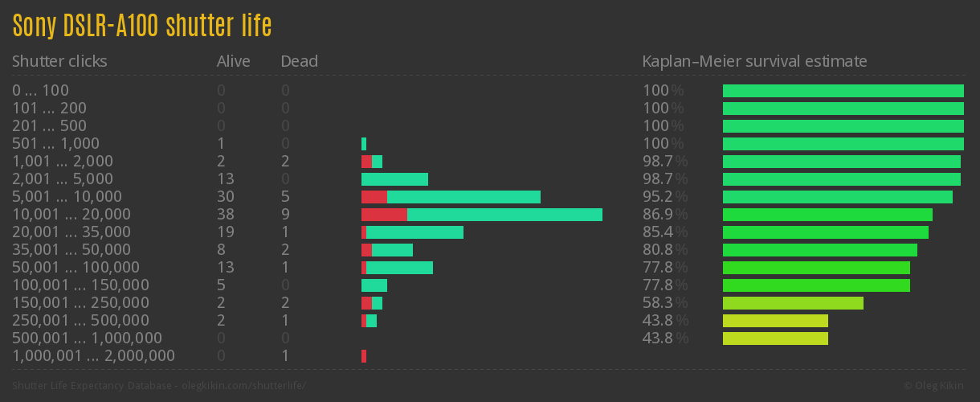Select the "Alive" column header

[233, 61]
